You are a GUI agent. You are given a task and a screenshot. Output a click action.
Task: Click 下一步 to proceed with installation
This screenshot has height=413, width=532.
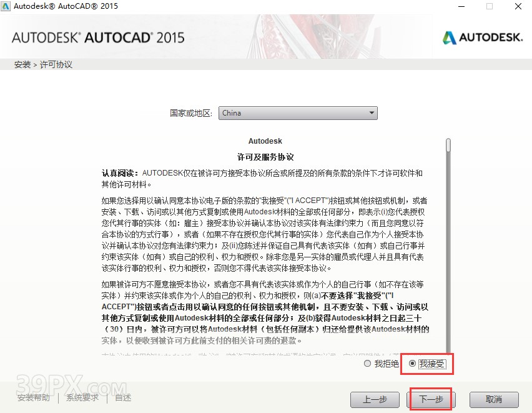pyautogui.click(x=431, y=400)
